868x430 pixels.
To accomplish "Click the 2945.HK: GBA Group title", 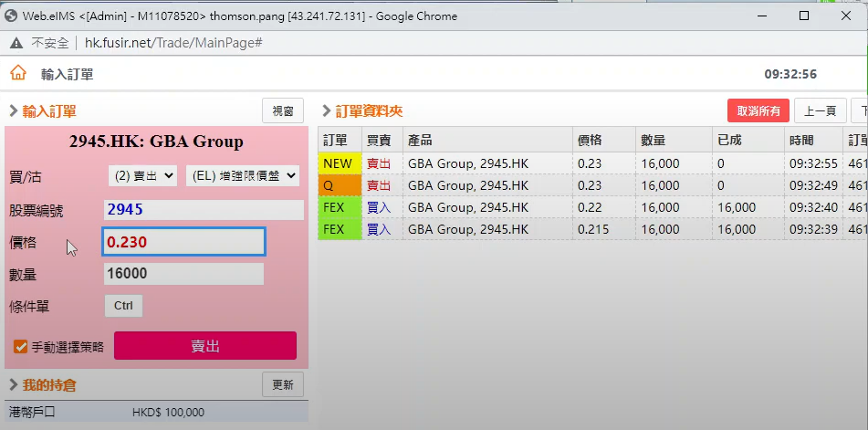I will (x=156, y=142).
